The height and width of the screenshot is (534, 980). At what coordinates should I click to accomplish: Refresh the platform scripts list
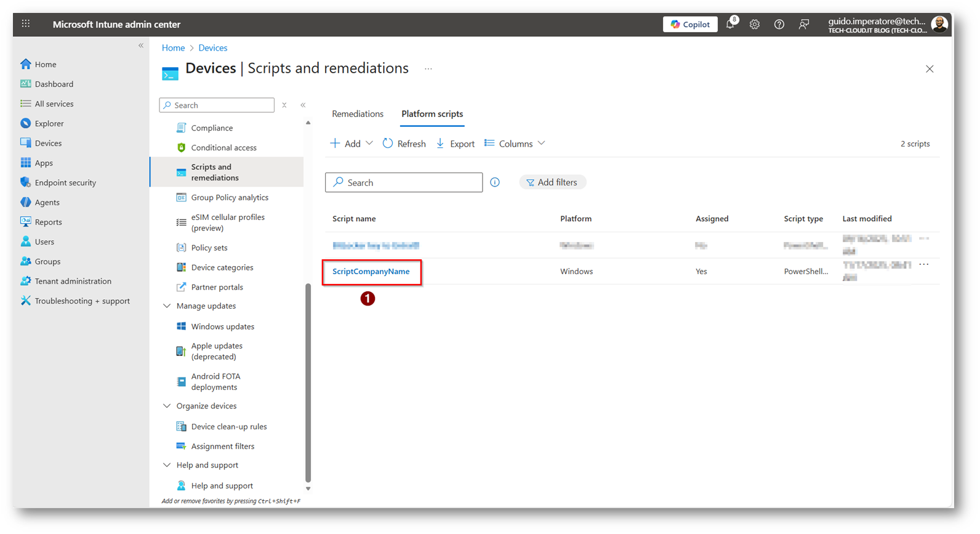coord(404,144)
